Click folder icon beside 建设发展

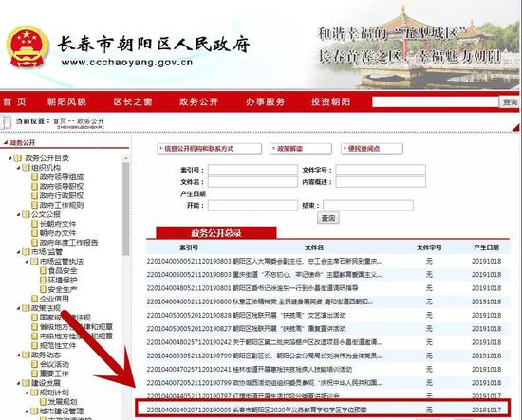(26, 383)
